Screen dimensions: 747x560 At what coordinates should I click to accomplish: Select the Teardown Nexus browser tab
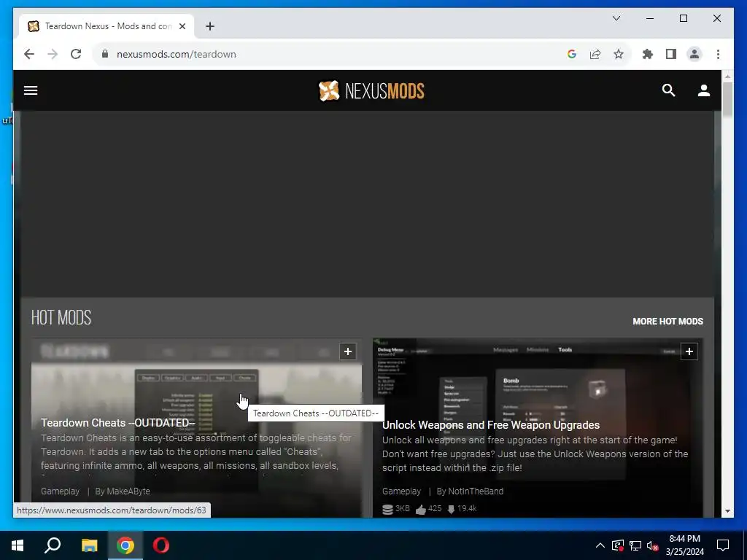pyautogui.click(x=107, y=26)
